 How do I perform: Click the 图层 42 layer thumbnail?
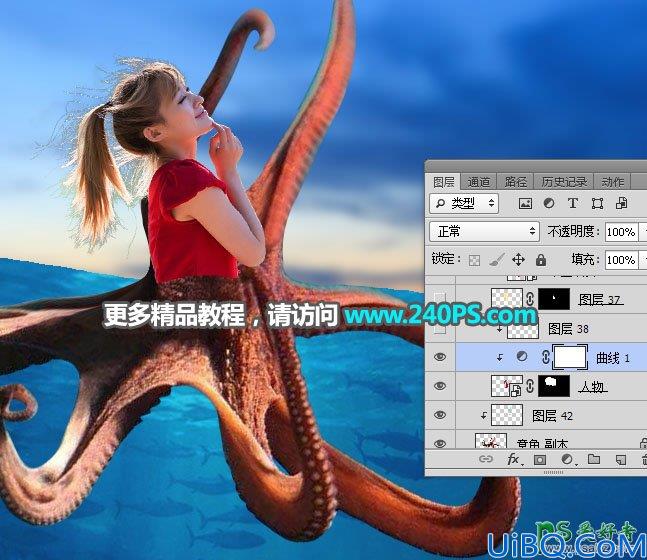pyautogui.click(x=507, y=415)
